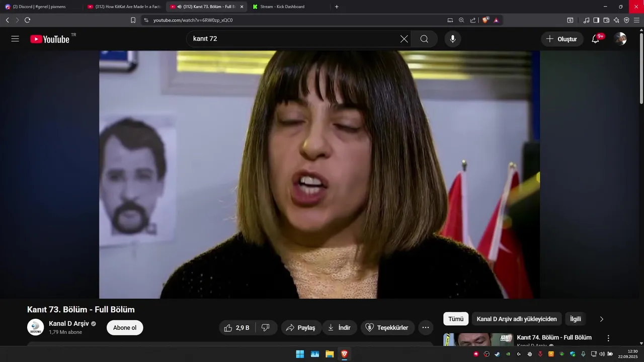Viewport: 644px width, 362px height.
Task: Bookmark this page
Action: click(133, 20)
